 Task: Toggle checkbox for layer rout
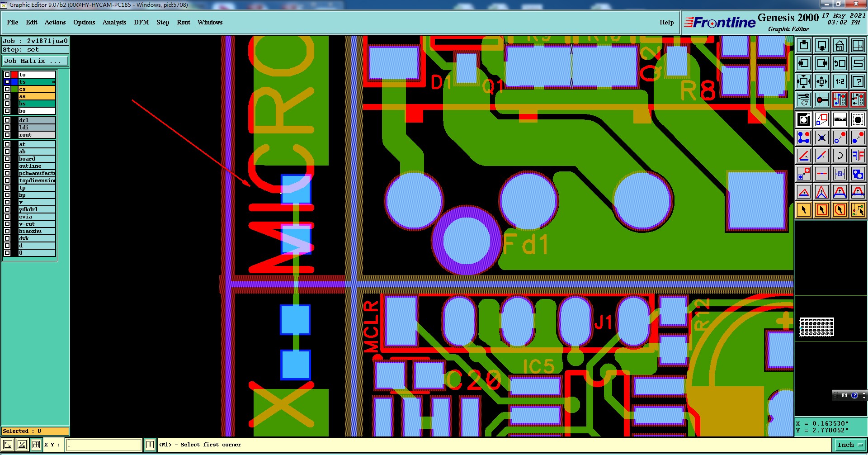tap(7, 135)
